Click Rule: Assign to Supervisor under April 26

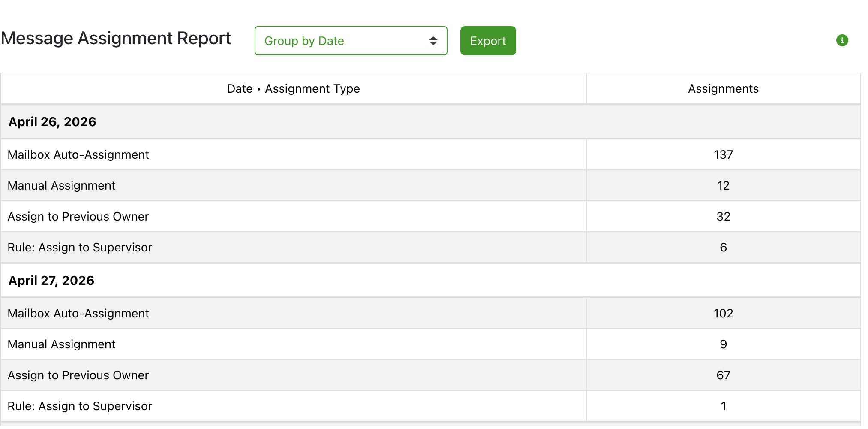pyautogui.click(x=430, y=247)
